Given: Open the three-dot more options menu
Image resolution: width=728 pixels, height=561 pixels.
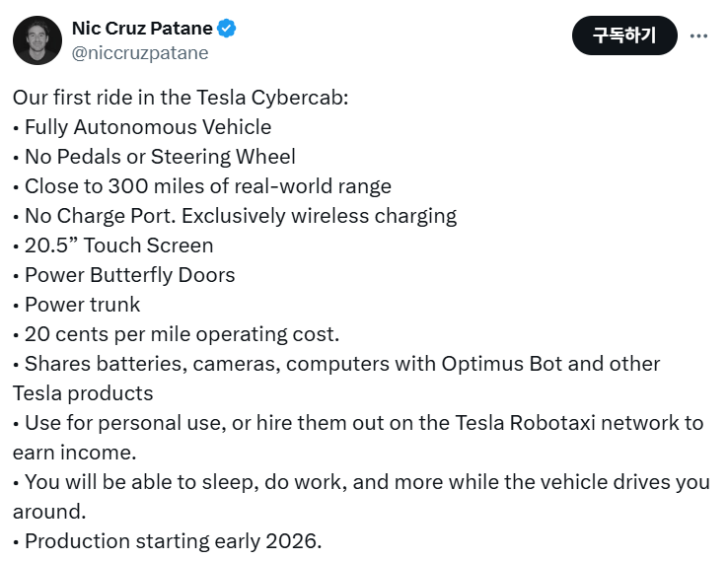Looking at the screenshot, I should [698, 35].
